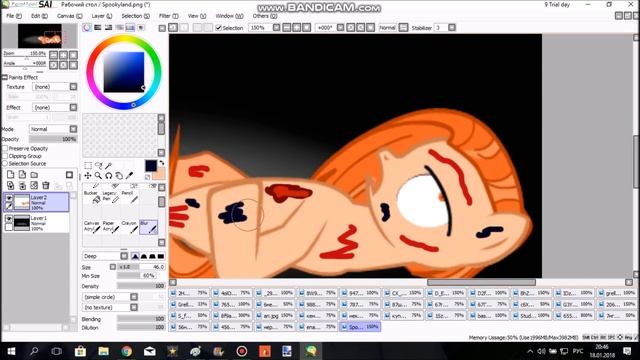Click the layer Opacity slider bar
Image resolution: width=640 pixels, height=360 pixels.
pos(53,139)
